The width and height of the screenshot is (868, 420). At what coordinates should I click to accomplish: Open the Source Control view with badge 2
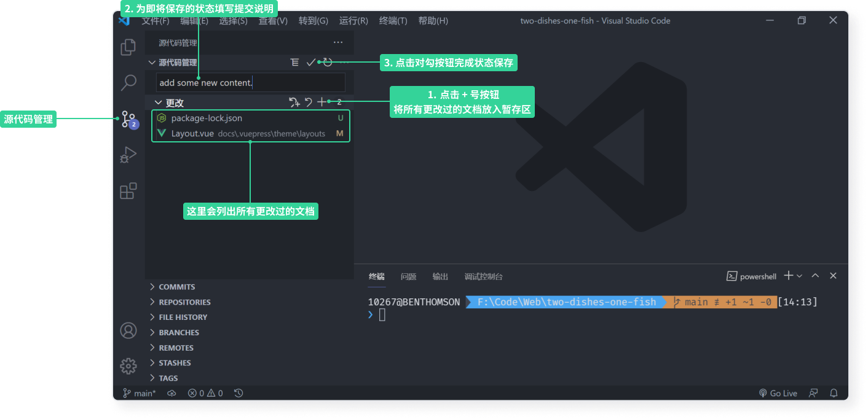[x=128, y=119]
